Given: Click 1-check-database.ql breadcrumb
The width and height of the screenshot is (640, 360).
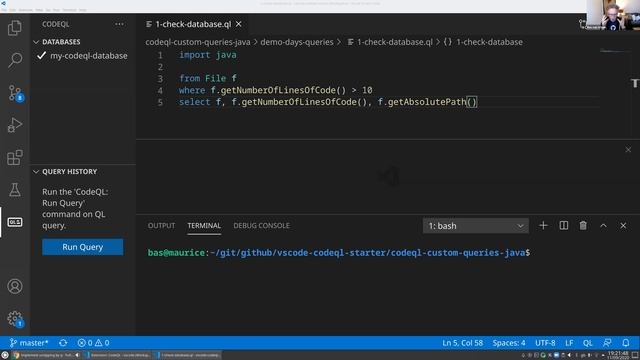Looking at the screenshot, I should click(390, 42).
